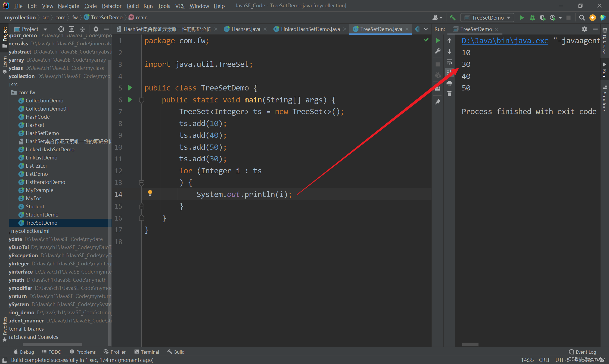Click the Clear All trash icon in console
Image resolution: width=609 pixels, height=364 pixels.
click(x=449, y=94)
